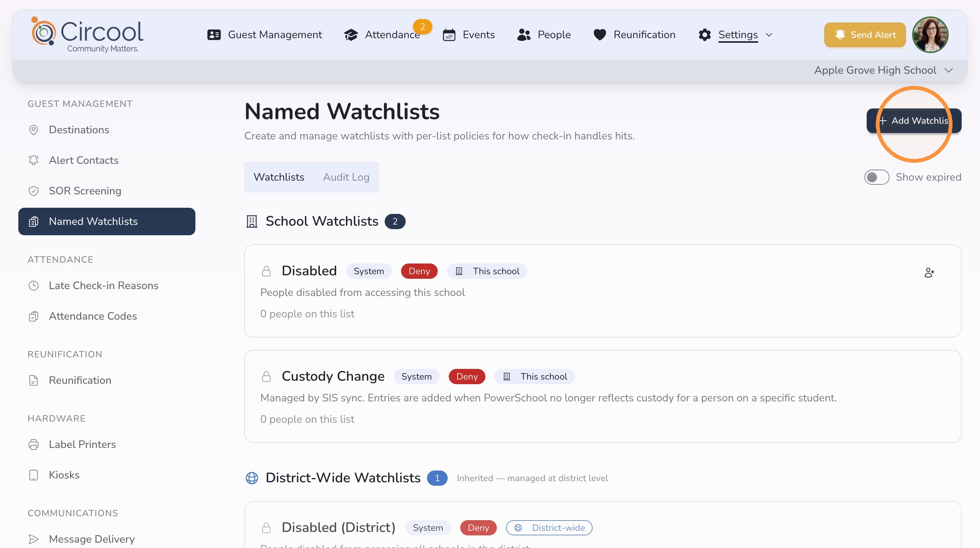Click the Deny badge on Custody Change
980x548 pixels.
467,377
